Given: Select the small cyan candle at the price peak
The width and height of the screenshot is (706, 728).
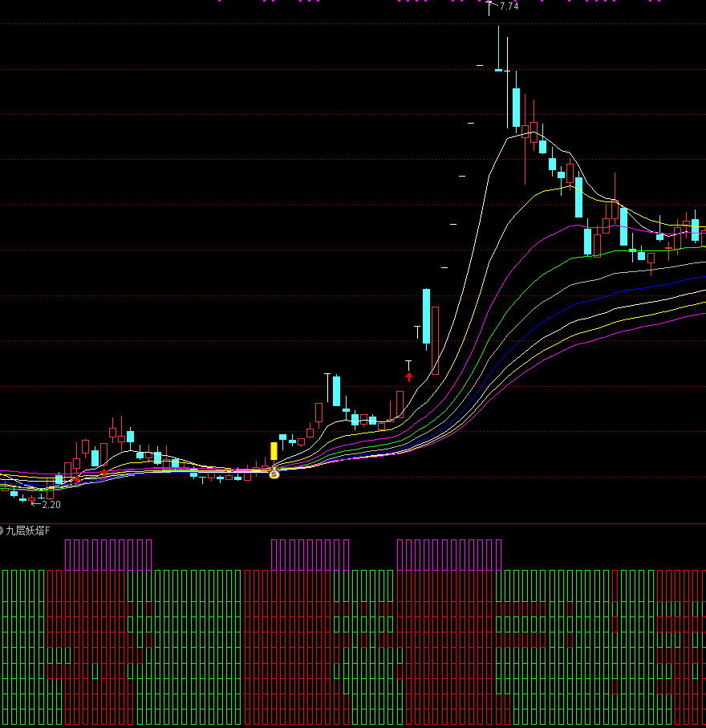Looking at the screenshot, I should [x=498, y=71].
